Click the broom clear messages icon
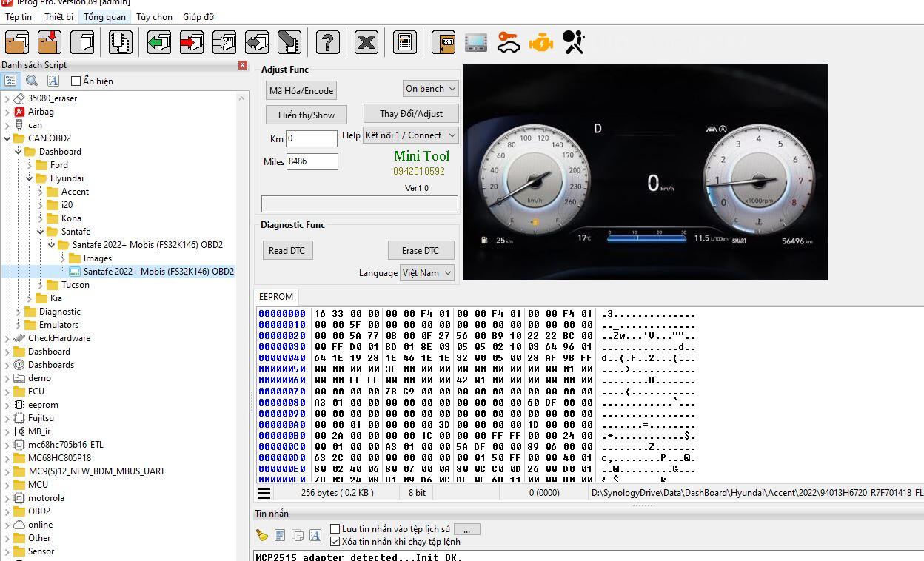This screenshot has height=561, width=924. point(261,534)
